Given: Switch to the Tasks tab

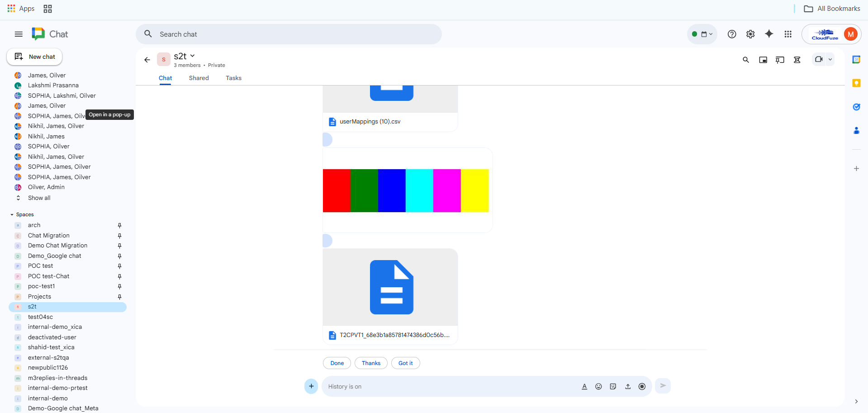Looking at the screenshot, I should click(x=233, y=78).
